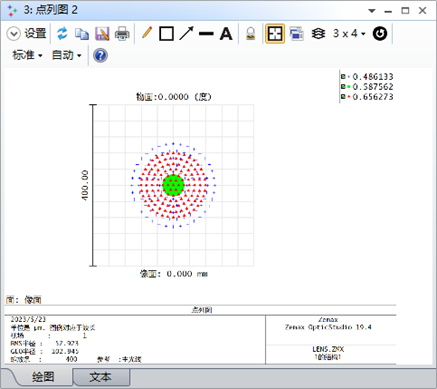Toggle the 0.486133 wavelength legend checkbox

click(343, 77)
